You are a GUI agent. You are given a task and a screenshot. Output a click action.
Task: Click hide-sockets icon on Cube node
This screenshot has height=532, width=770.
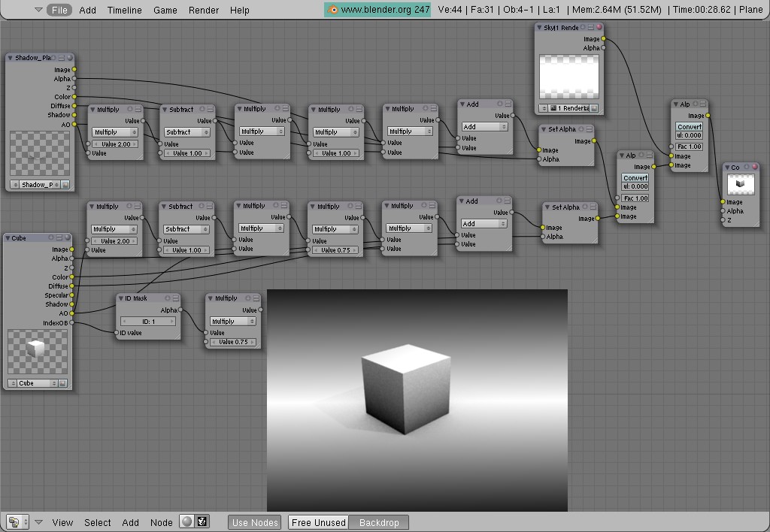pos(51,238)
